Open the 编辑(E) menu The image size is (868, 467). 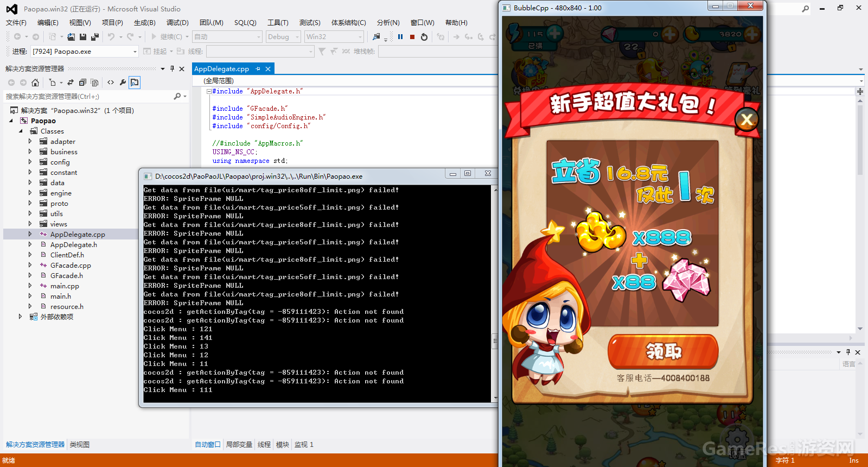(x=48, y=23)
